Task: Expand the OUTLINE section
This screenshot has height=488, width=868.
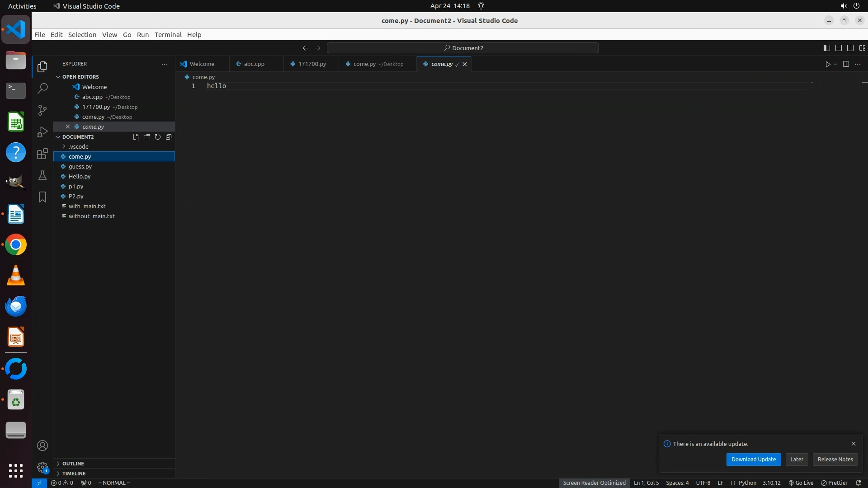Action: coord(73,464)
